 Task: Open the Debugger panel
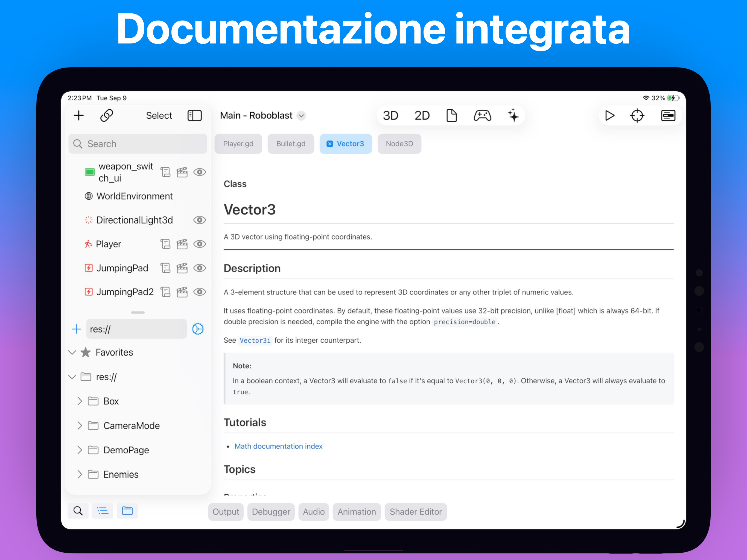271,512
